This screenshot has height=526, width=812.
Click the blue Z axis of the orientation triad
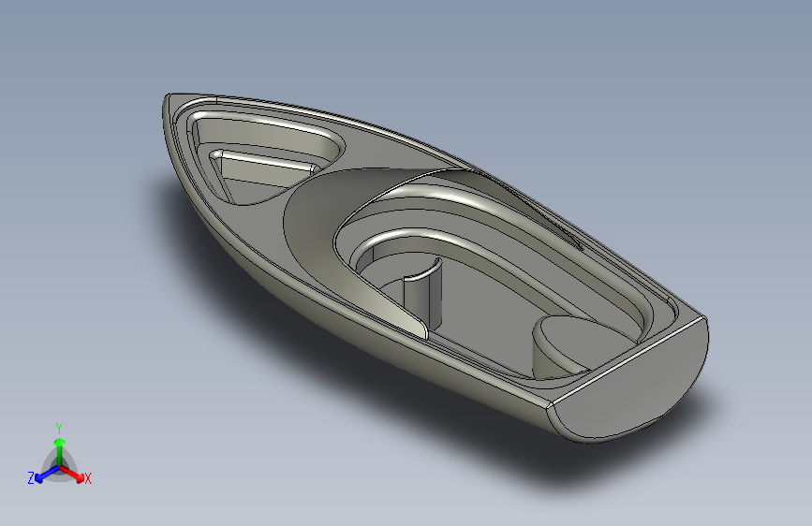pyautogui.click(x=47, y=475)
